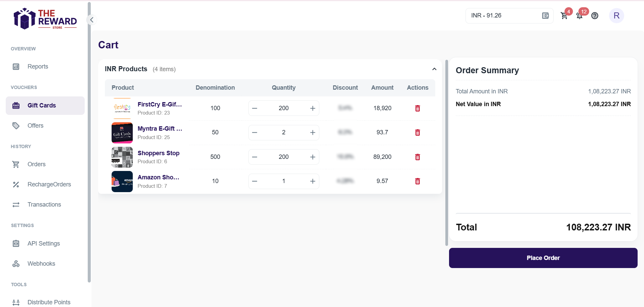The height and width of the screenshot is (307, 644).
Task: Click the Webhooks icon
Action: (16, 264)
